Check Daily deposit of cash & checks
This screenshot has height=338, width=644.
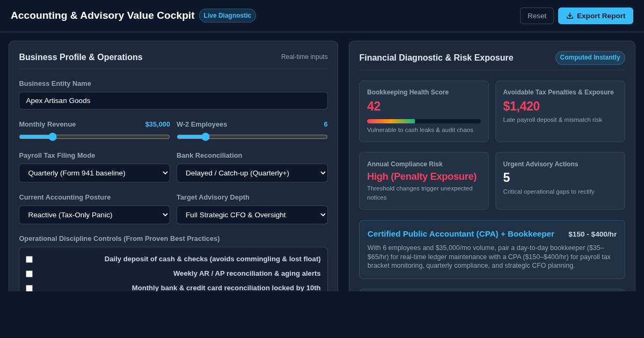29,259
